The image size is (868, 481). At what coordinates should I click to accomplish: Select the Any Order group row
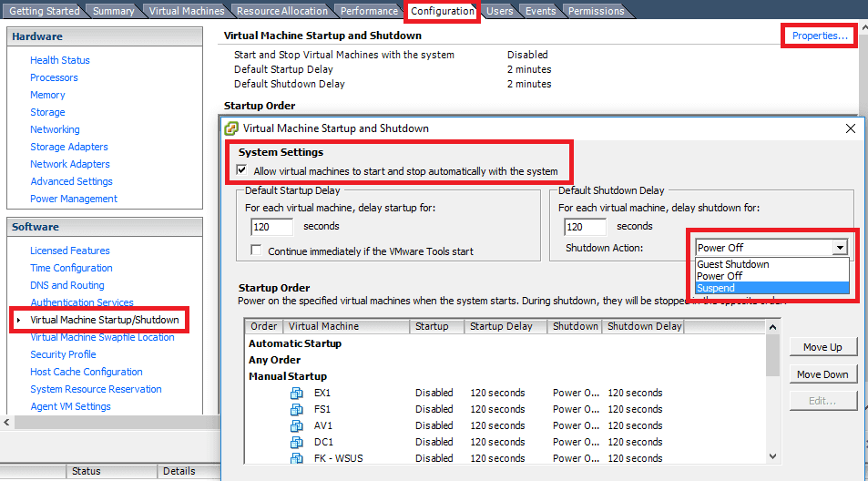274,360
